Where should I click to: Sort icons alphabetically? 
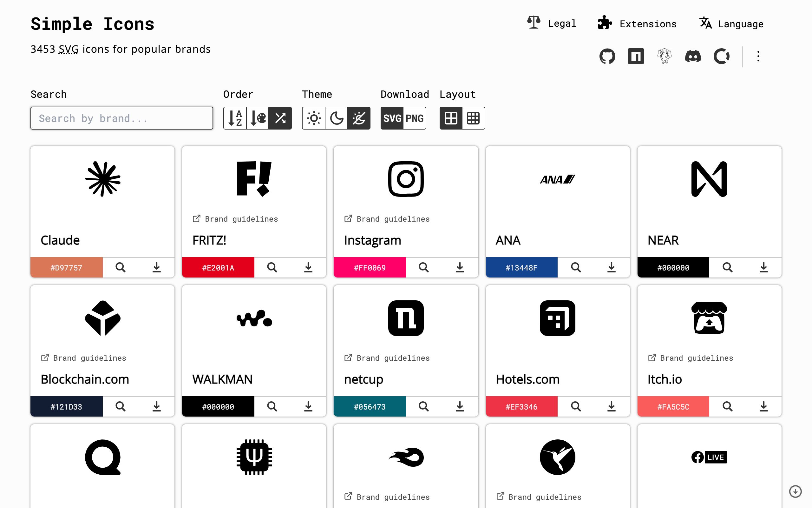point(235,118)
